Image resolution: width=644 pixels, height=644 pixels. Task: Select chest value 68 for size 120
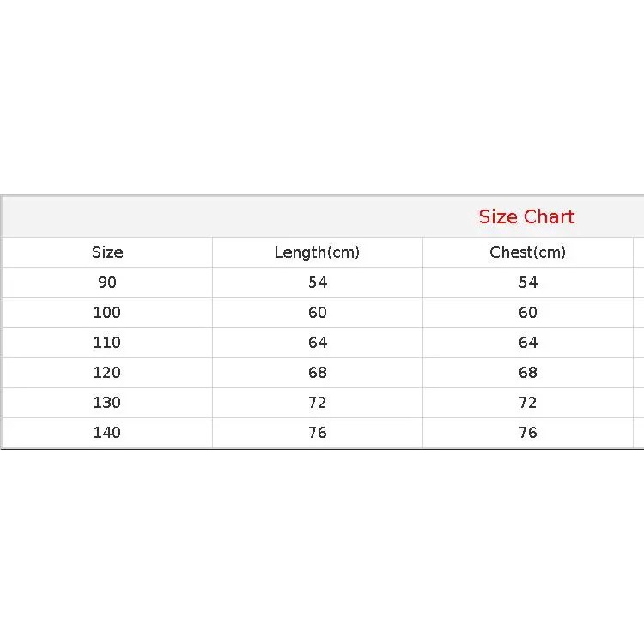pos(528,373)
